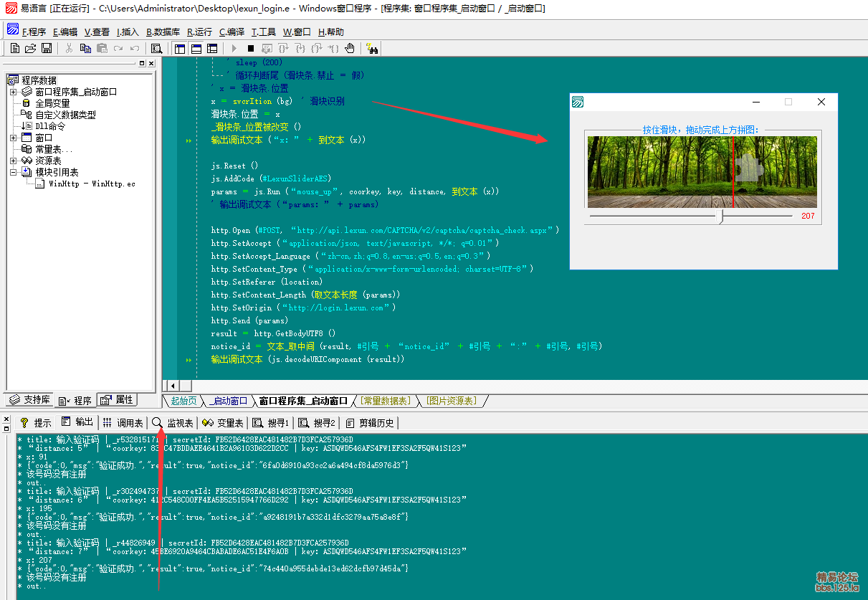868x600 pixels.
Task: Click the hand icon in toolbar
Action: [x=350, y=49]
